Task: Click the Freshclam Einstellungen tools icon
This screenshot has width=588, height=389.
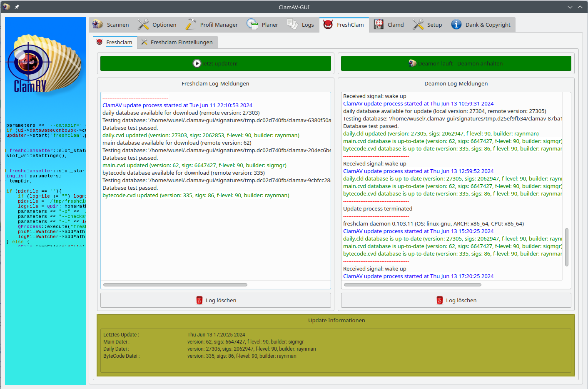Action: tap(144, 42)
